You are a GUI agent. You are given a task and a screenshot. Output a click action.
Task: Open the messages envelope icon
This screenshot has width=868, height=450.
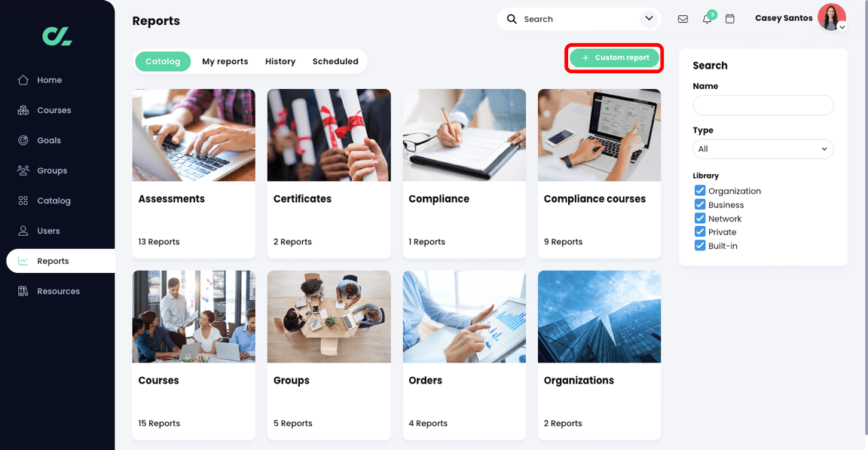click(x=683, y=19)
